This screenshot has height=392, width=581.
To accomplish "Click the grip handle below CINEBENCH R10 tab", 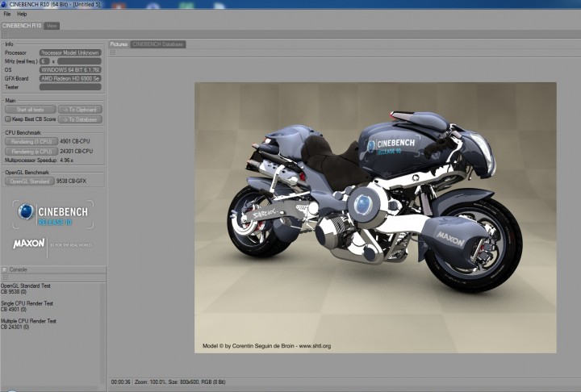I will (5, 34).
